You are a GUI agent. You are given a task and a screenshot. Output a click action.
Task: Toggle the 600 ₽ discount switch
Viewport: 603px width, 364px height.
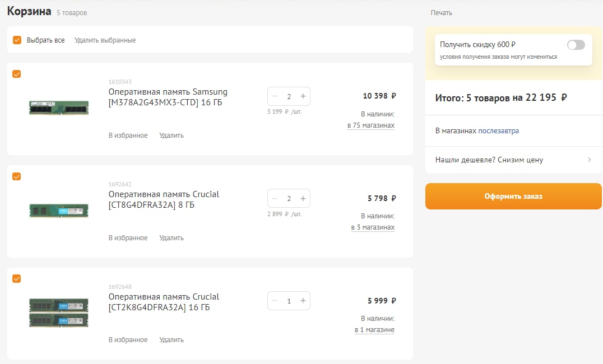[576, 45]
